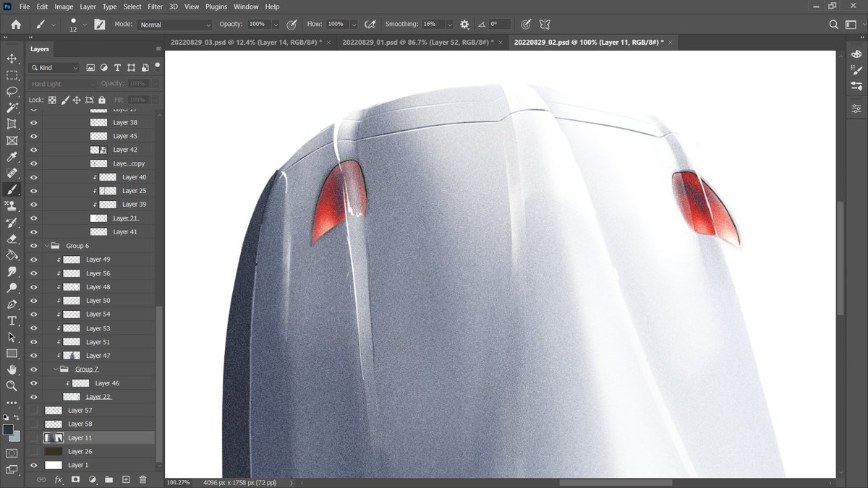The height and width of the screenshot is (488, 868).
Task: Select the Brush tool in the toolbar
Action: click(12, 189)
